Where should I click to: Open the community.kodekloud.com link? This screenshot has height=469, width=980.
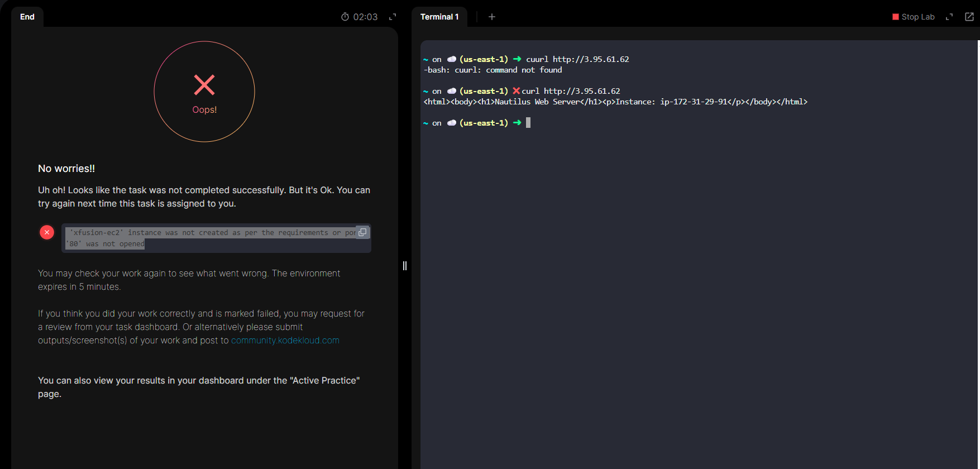pyautogui.click(x=285, y=341)
